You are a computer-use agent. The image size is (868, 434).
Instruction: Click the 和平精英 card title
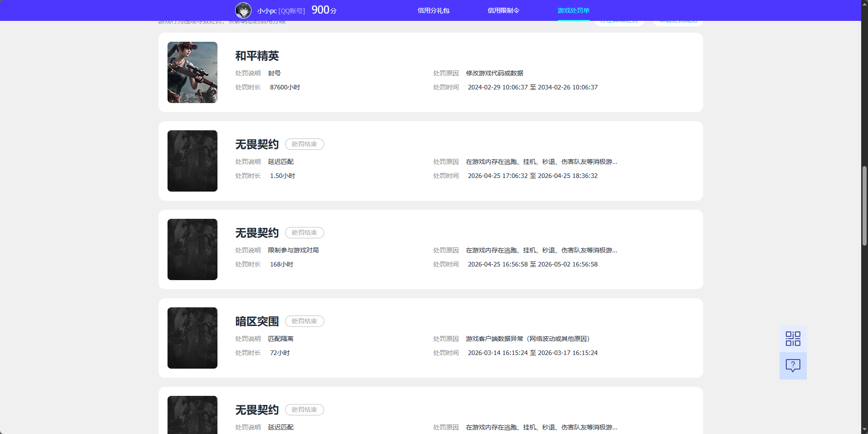click(x=257, y=56)
